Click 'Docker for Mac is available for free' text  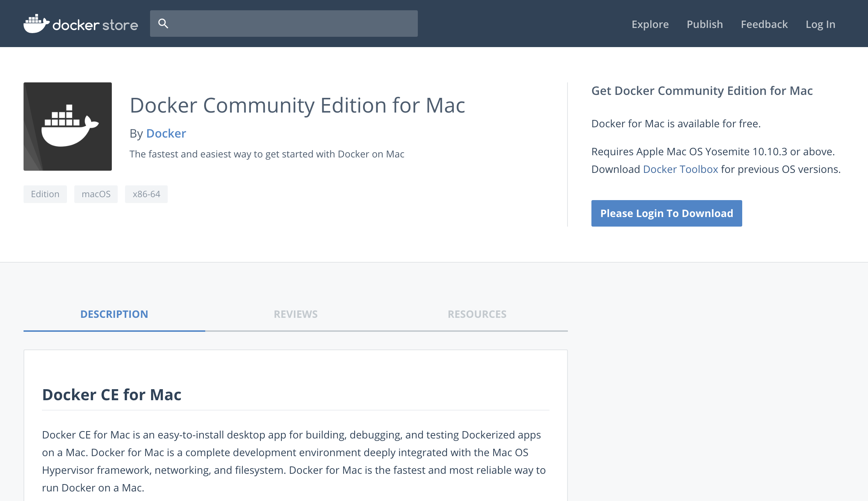676,124
